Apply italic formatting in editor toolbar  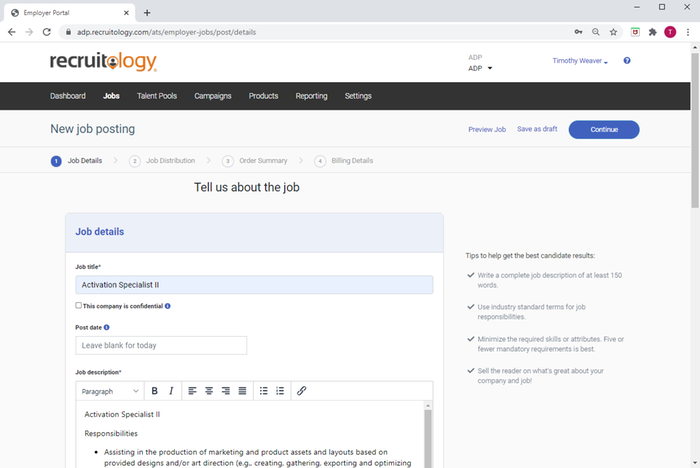(171, 391)
